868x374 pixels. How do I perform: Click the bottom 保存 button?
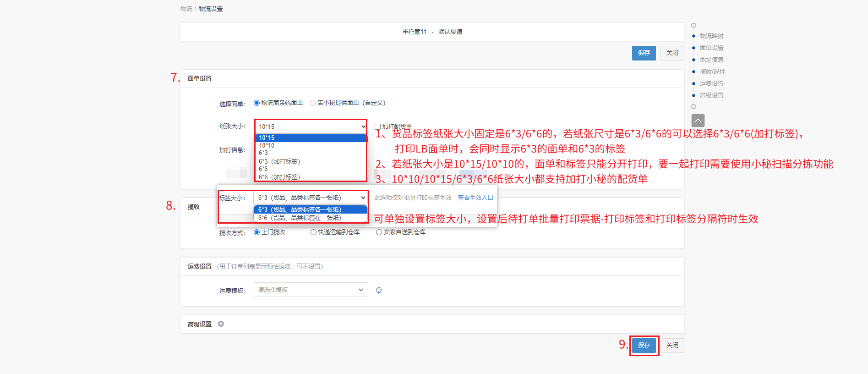tap(644, 345)
